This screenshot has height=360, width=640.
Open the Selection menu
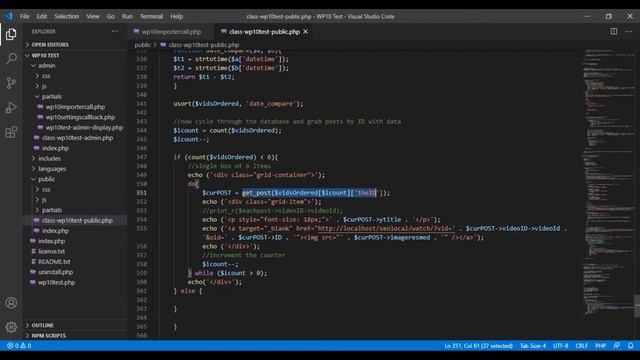point(67,16)
